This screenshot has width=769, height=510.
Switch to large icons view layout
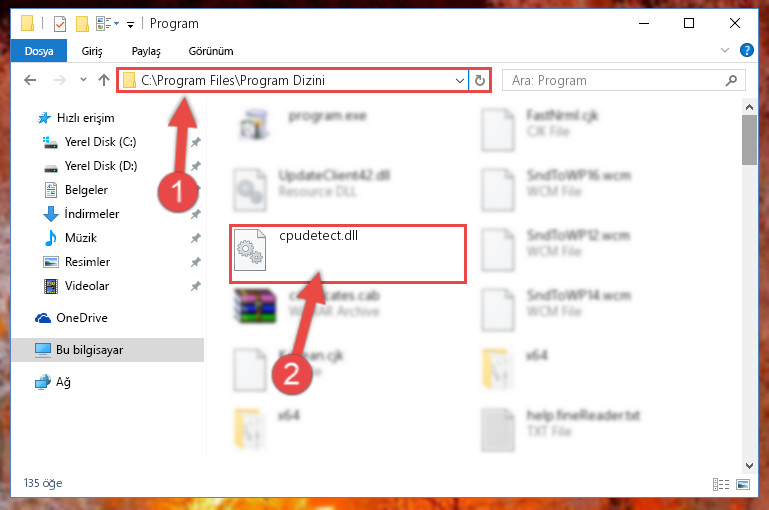pyautogui.click(x=743, y=484)
